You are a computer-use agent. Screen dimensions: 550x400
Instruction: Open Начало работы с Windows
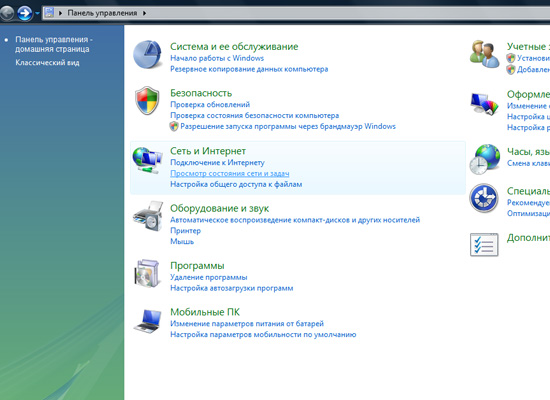[217, 58]
